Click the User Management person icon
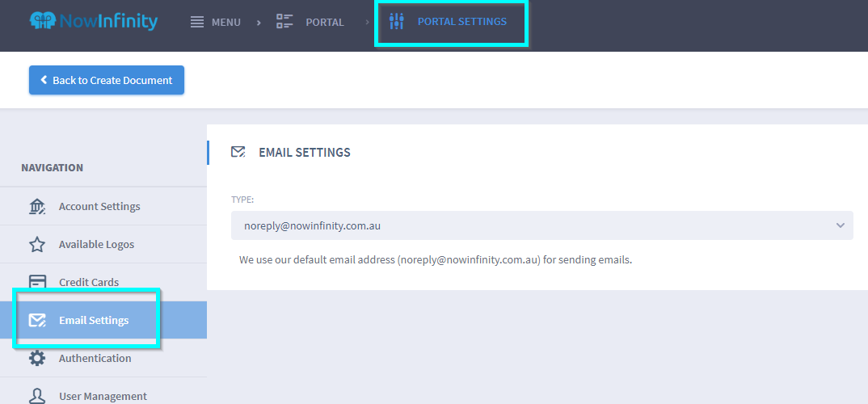Viewport: 868px width, 404px height. point(37,396)
